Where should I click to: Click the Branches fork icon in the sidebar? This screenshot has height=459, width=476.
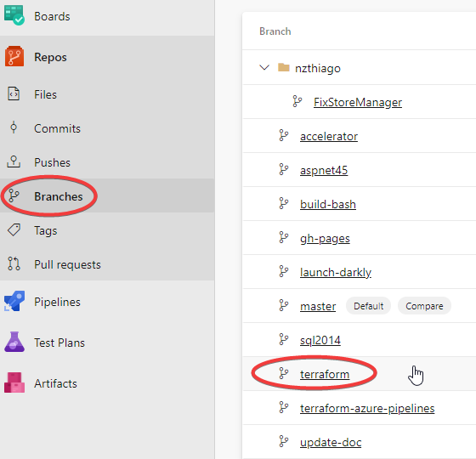pos(14,195)
